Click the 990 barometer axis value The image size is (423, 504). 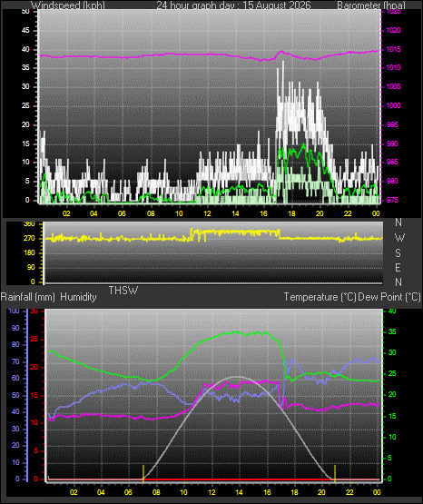pyautogui.click(x=392, y=143)
